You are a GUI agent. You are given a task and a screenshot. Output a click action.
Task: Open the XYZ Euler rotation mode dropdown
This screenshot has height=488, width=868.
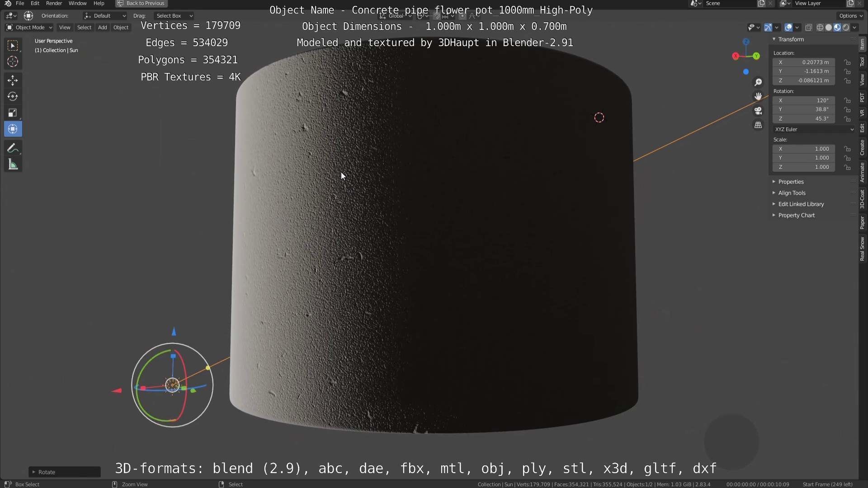814,129
